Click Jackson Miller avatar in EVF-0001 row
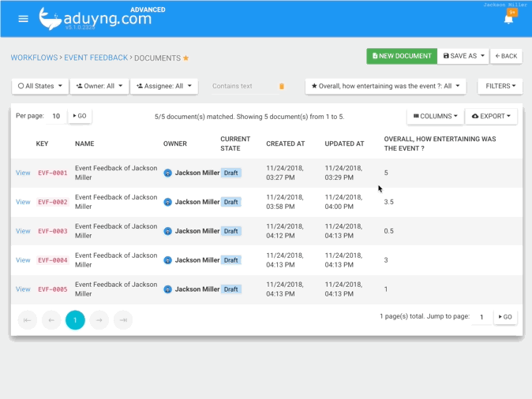532x399 pixels. click(167, 173)
